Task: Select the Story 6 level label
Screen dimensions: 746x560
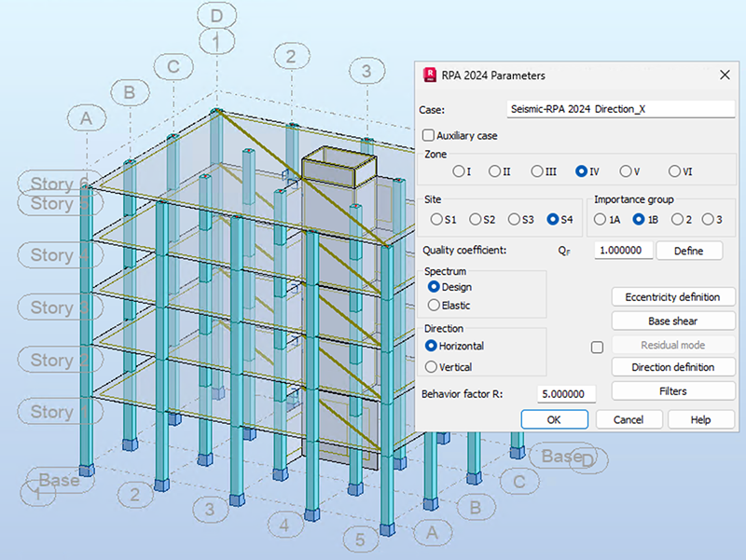Action: click(x=60, y=183)
